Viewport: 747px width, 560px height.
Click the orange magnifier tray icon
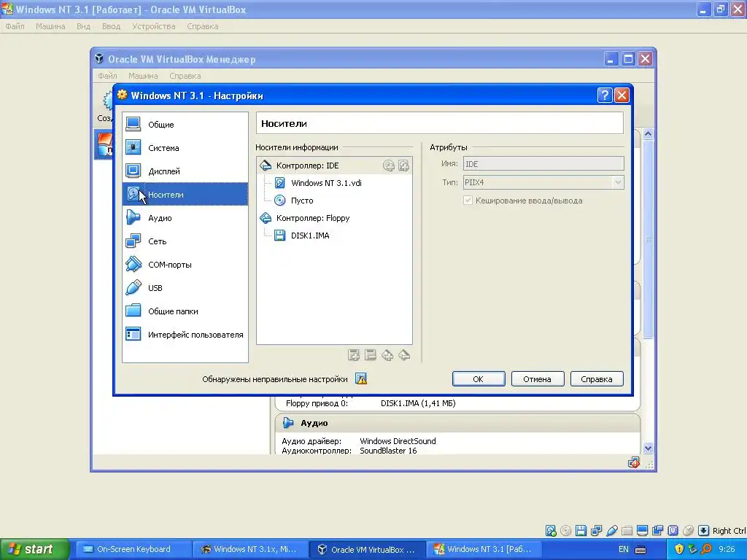706,549
